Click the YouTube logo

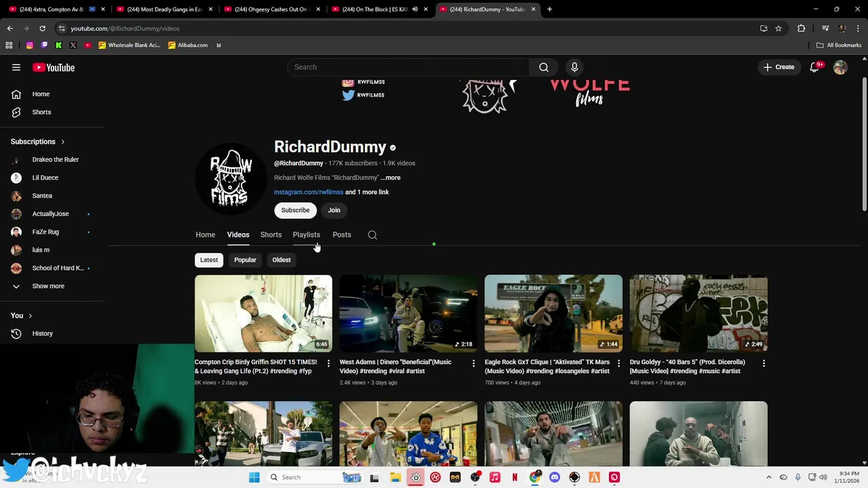coord(54,67)
